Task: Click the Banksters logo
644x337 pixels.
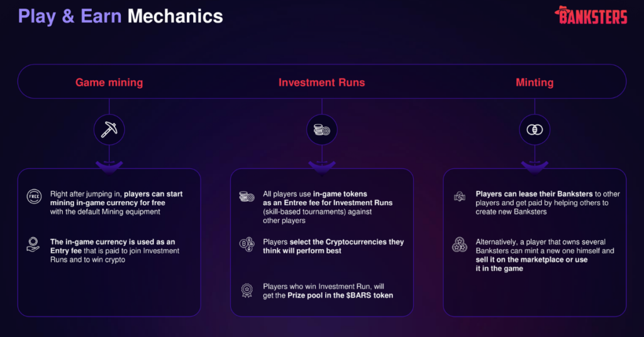Action: (591, 15)
